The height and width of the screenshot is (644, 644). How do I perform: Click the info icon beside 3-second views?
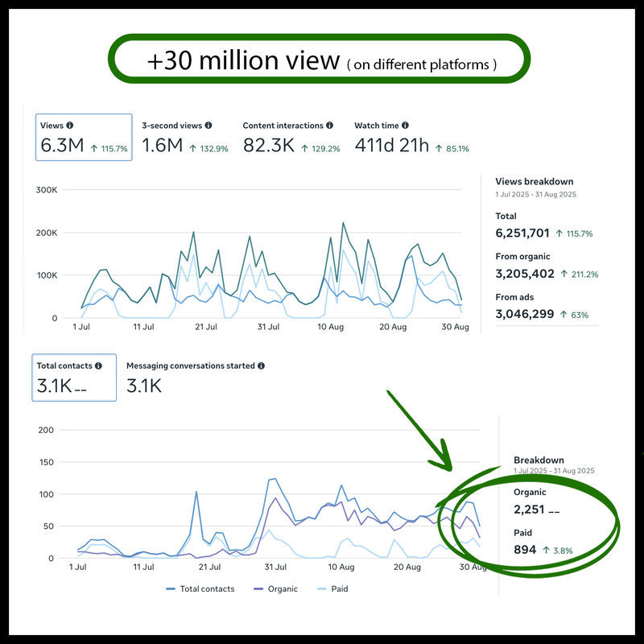point(208,126)
